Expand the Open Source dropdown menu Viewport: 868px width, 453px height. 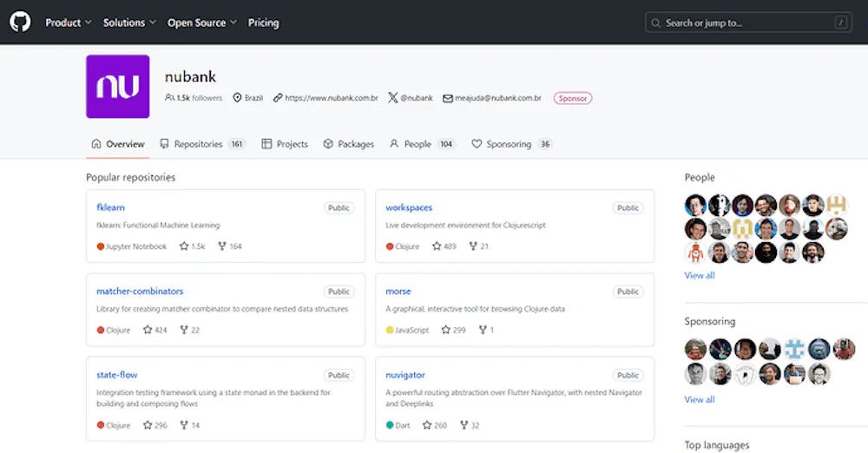coord(202,23)
